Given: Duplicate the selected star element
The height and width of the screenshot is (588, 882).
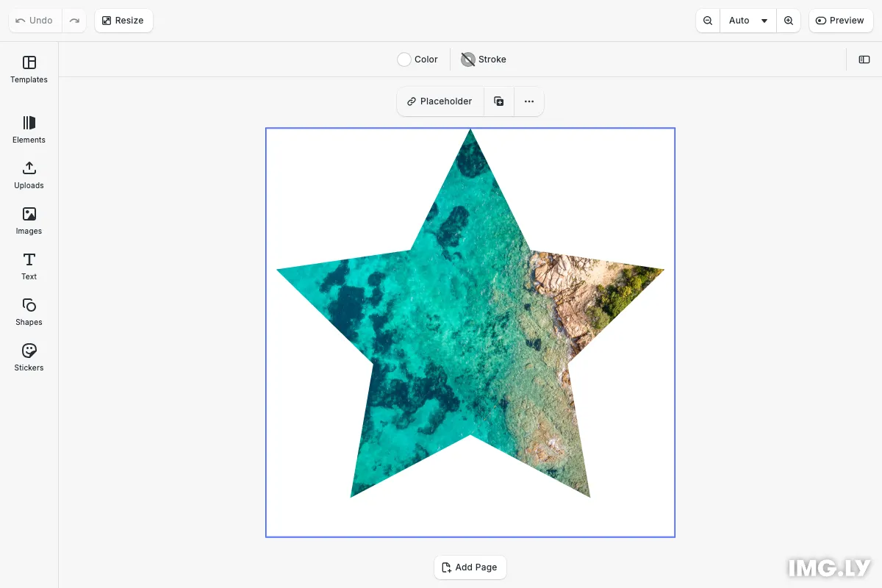Looking at the screenshot, I should [499, 101].
